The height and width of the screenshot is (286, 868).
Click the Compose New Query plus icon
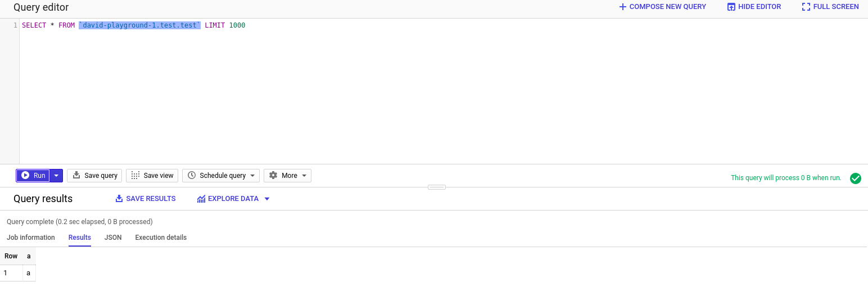click(622, 7)
